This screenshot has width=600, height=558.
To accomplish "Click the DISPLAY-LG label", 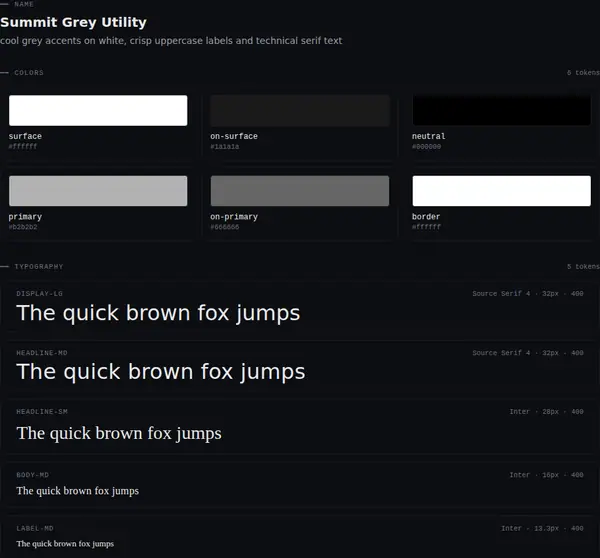I will pyautogui.click(x=39, y=294).
